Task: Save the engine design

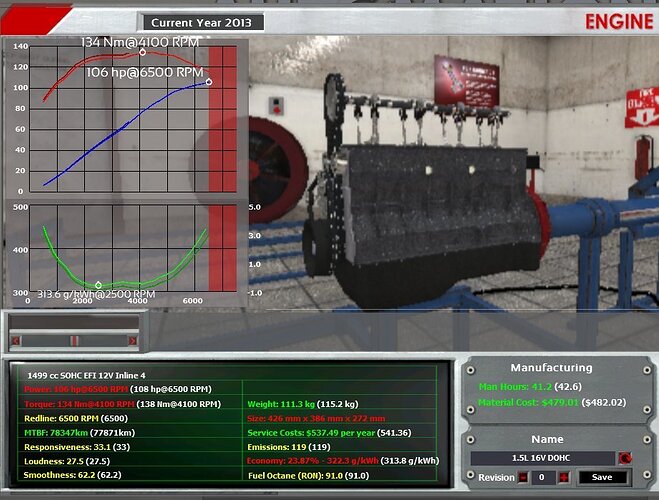Action: point(602,477)
